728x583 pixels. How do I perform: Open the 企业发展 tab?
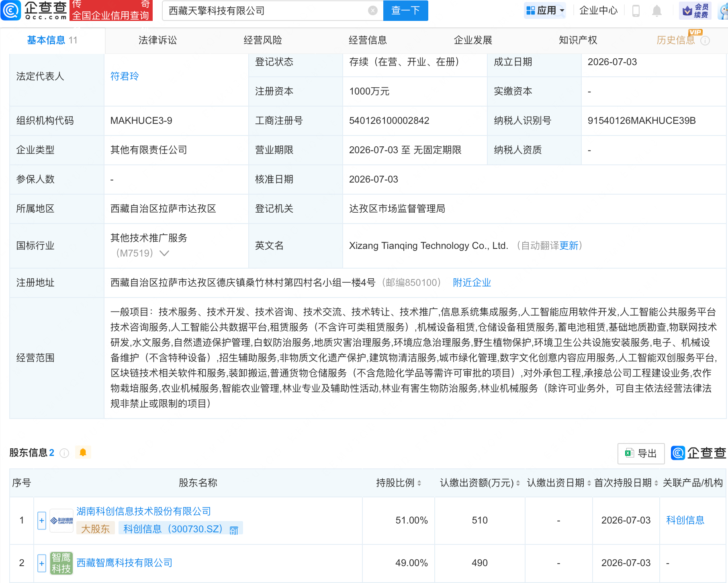point(473,40)
